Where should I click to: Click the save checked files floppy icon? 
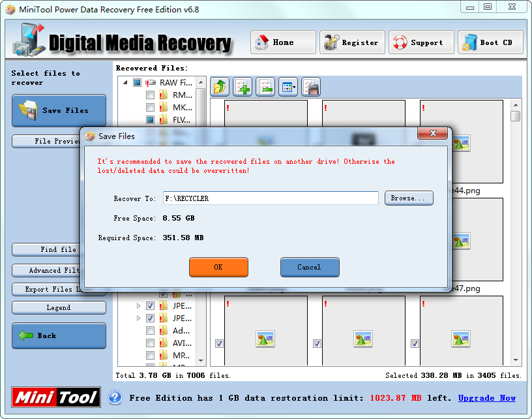(311, 87)
